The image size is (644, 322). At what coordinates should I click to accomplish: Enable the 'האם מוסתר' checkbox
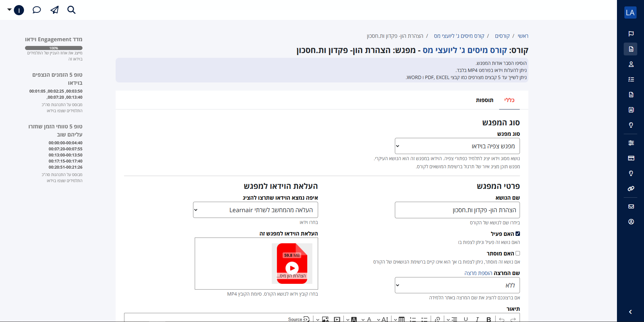pyautogui.click(x=518, y=253)
